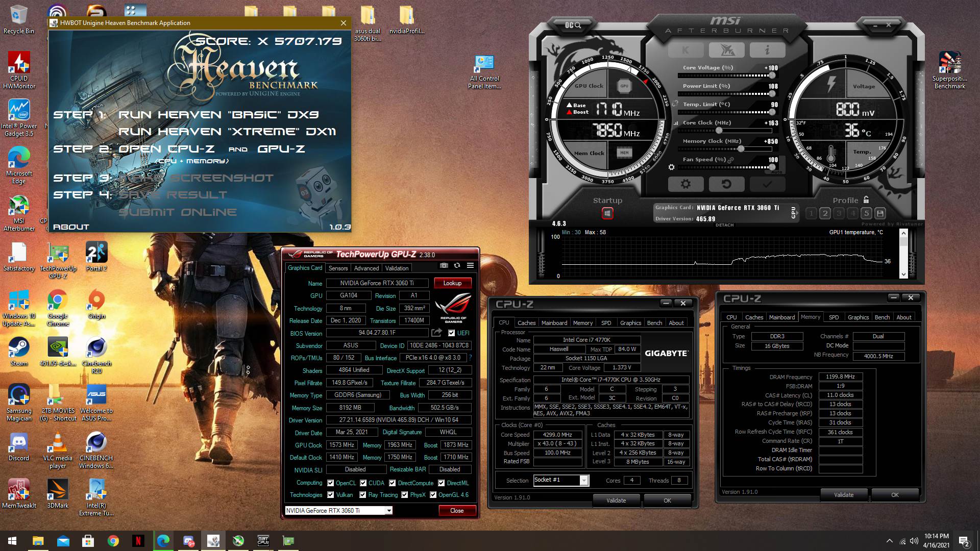Toggle CUDA checkbox in GPU-Z
The width and height of the screenshot is (980, 551).
click(363, 483)
